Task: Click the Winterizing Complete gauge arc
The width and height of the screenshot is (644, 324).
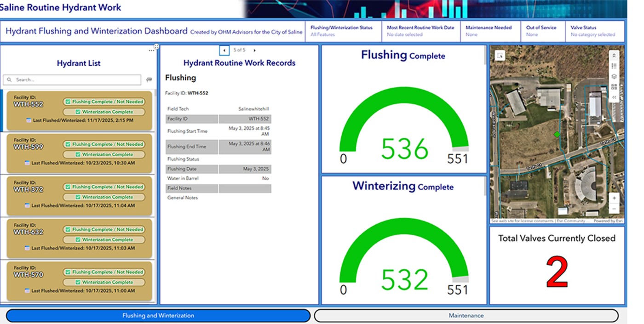Action: (404, 251)
